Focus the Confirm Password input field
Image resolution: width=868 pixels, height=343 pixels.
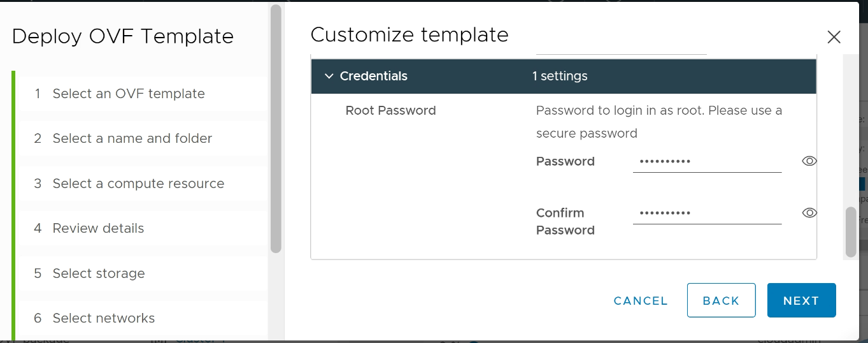click(x=707, y=214)
